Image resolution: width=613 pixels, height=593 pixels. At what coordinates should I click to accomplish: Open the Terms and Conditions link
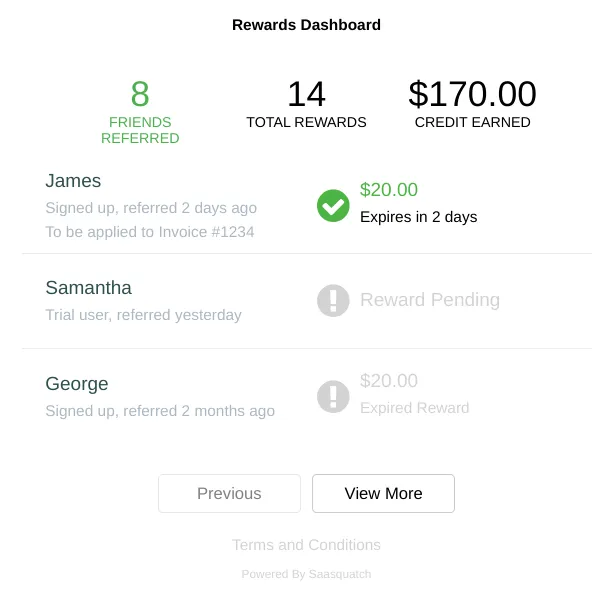[306, 545]
